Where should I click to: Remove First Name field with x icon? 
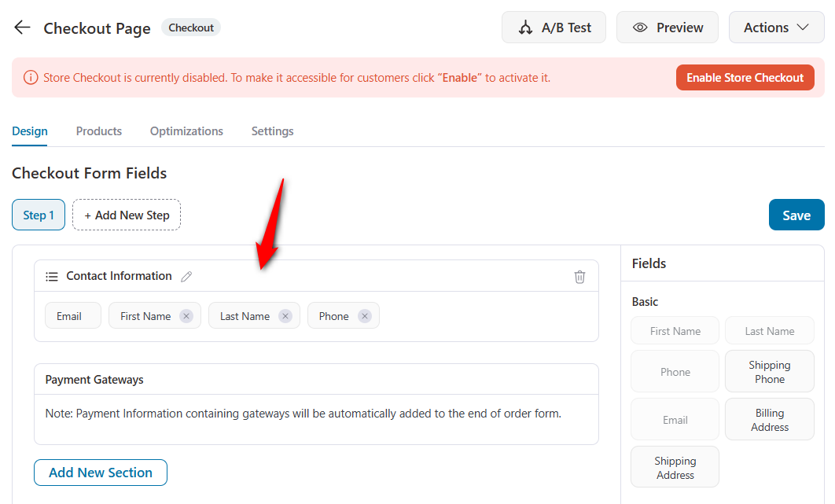click(x=186, y=316)
